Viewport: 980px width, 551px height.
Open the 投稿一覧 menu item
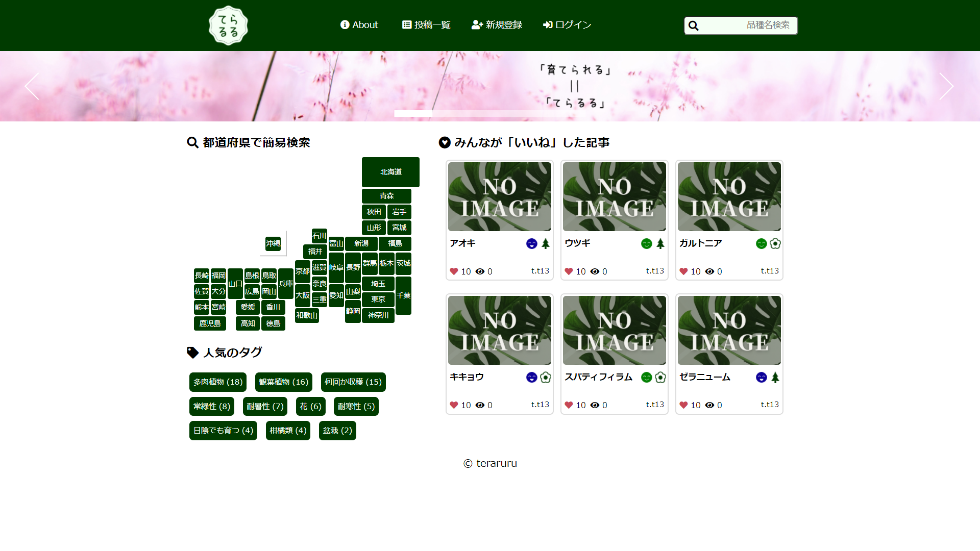tap(426, 25)
